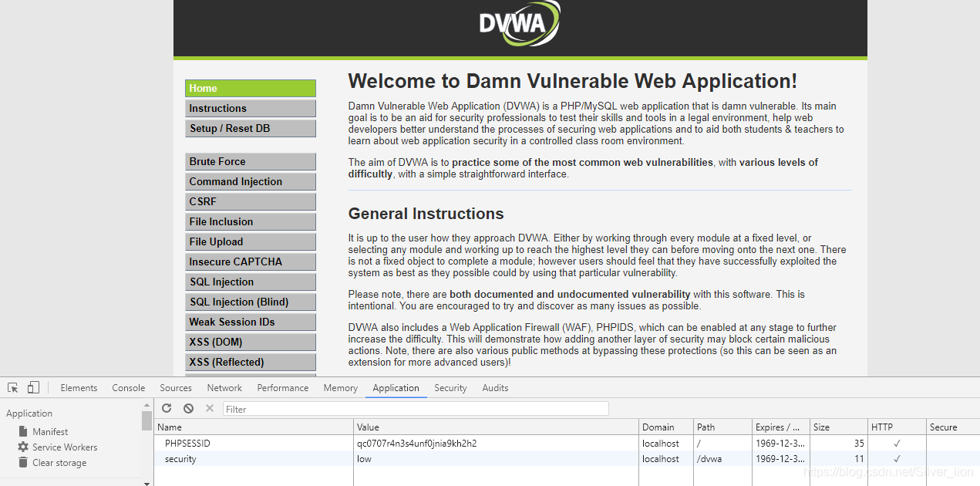Open the Console tab

pyautogui.click(x=129, y=388)
